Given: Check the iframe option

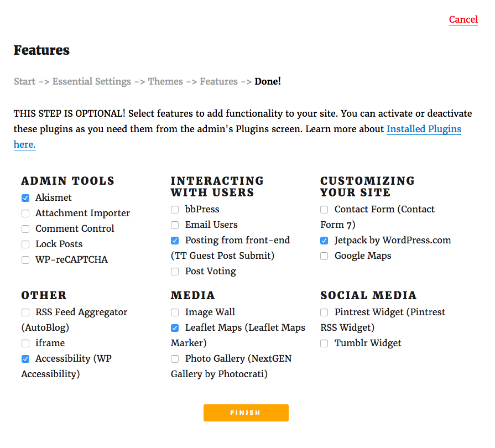Looking at the screenshot, I should point(25,343).
